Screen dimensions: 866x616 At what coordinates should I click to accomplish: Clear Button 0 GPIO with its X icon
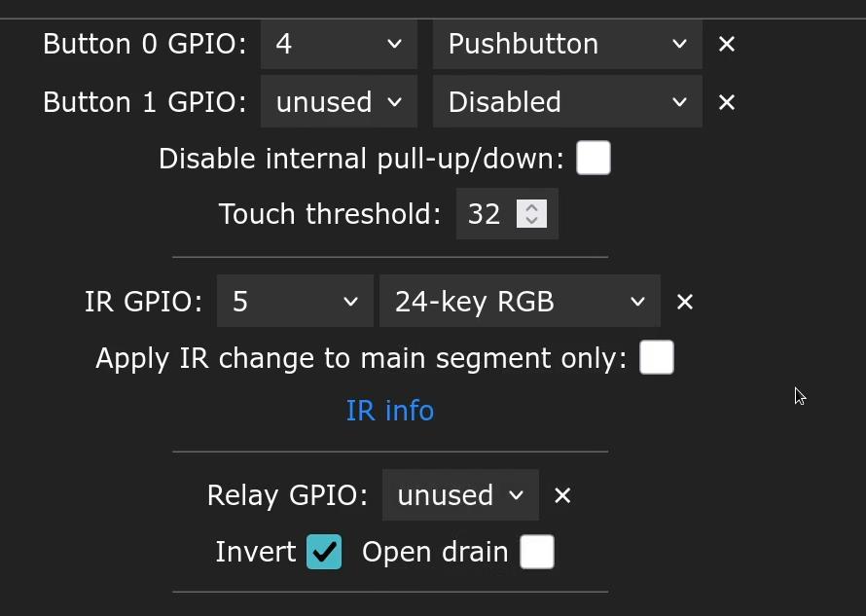coord(726,44)
